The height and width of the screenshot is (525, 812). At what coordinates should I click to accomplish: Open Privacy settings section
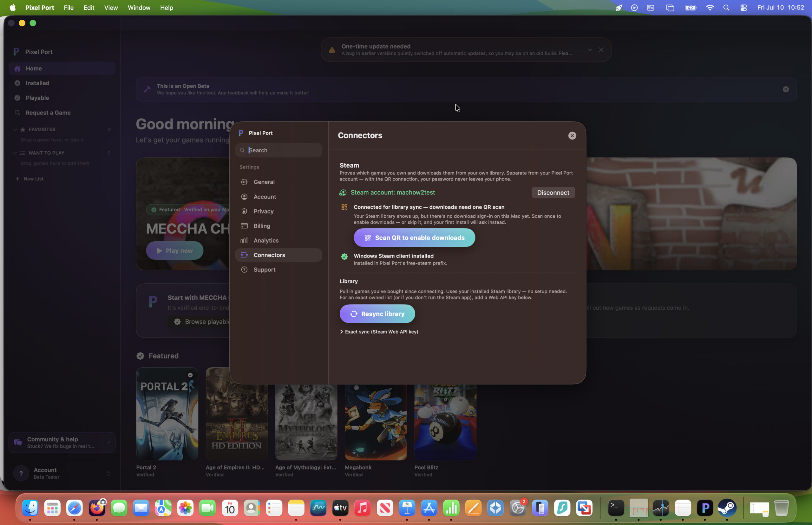coord(278,211)
